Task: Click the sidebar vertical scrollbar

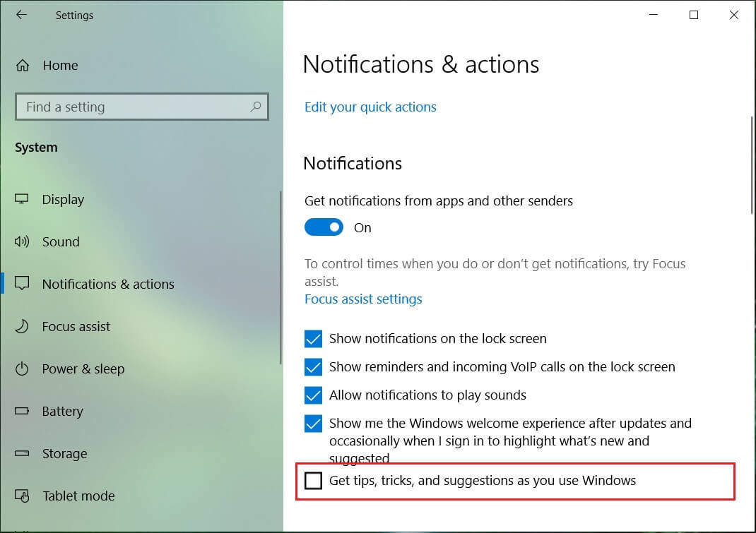Action: click(280, 277)
